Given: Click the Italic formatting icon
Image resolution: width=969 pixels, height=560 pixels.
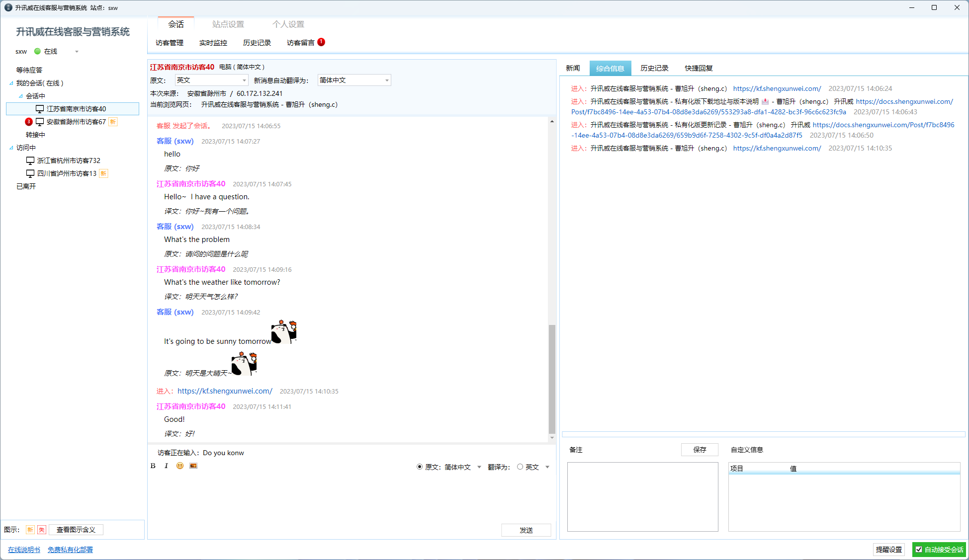Looking at the screenshot, I should pos(166,466).
